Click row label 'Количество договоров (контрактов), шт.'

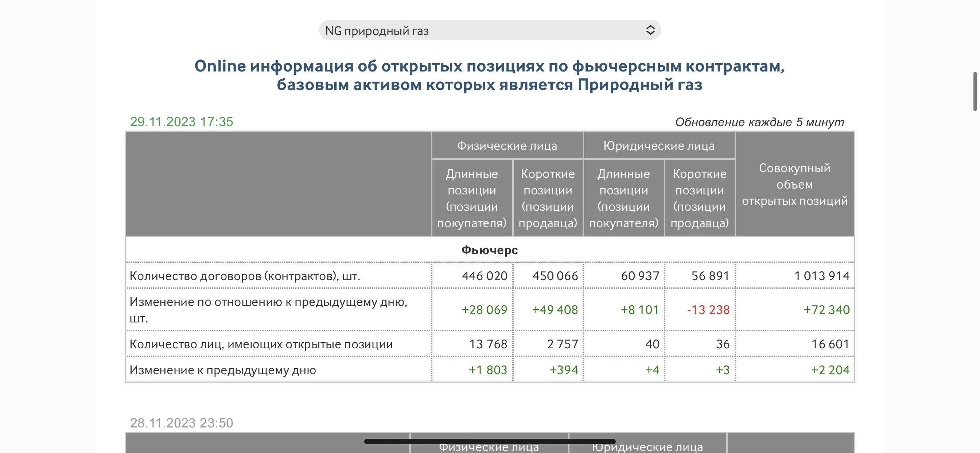pos(245,276)
